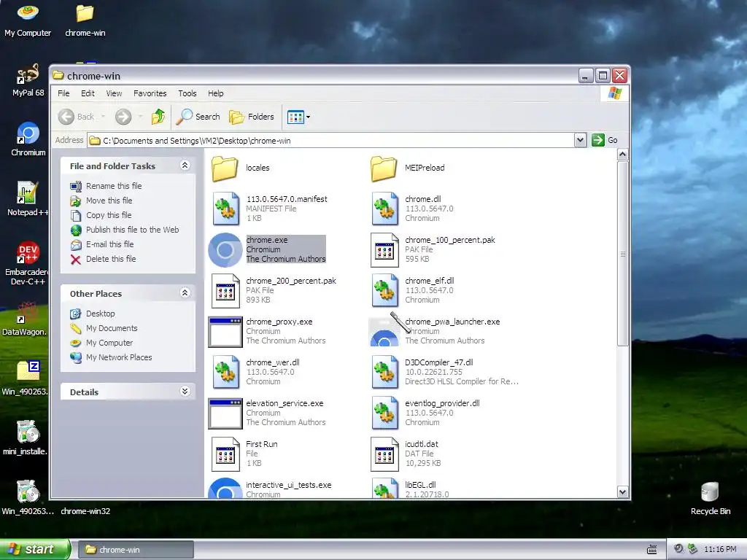Click Move this file link
Image resolution: width=747 pixels, height=560 pixels.
coord(109,201)
